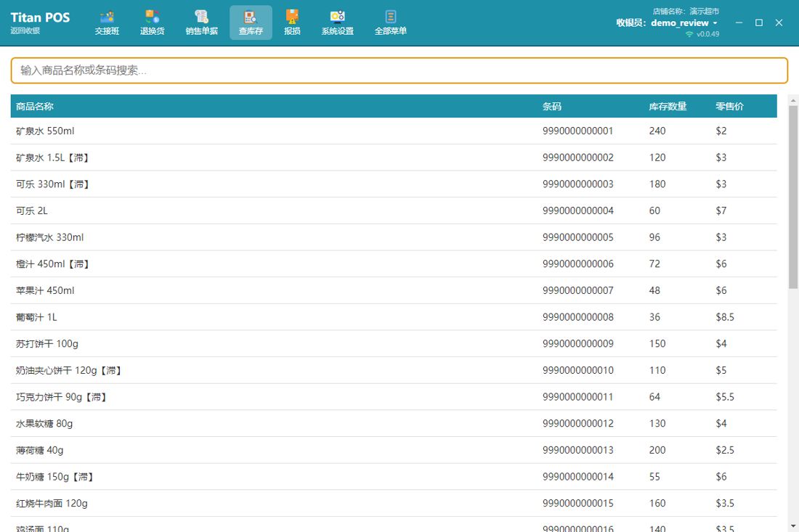Select the 可乐 2L product row
The image size is (799, 532).
coord(394,210)
